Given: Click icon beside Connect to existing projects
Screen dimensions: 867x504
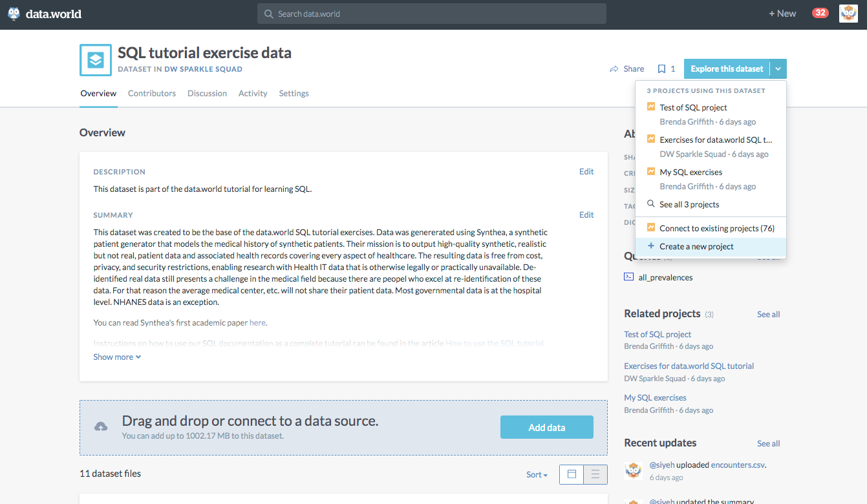Looking at the screenshot, I should (651, 227).
